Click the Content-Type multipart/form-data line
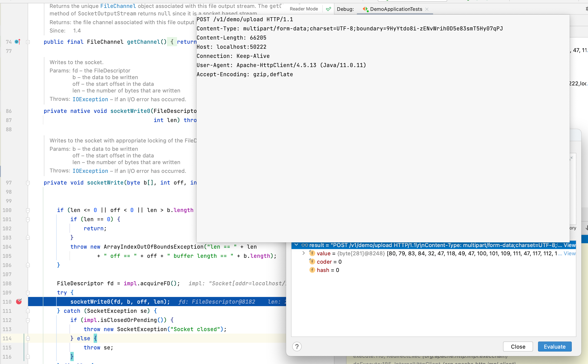 [349, 28]
